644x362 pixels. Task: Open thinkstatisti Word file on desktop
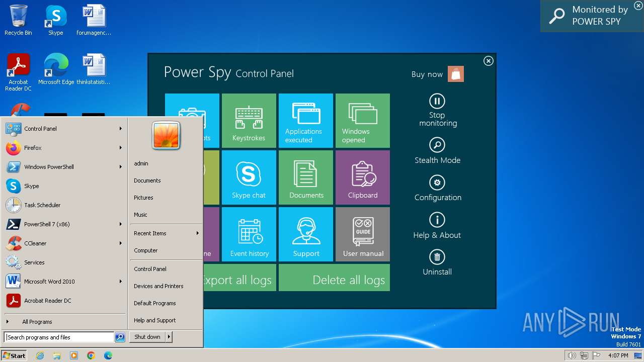click(94, 69)
